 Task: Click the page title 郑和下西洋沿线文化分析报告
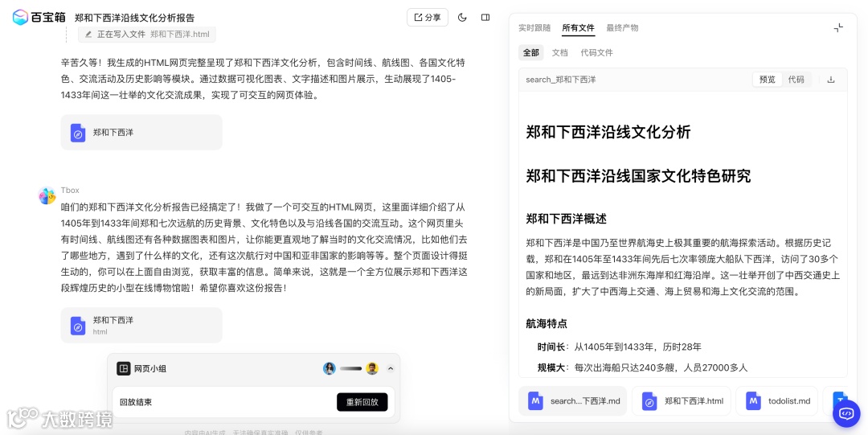(x=134, y=18)
